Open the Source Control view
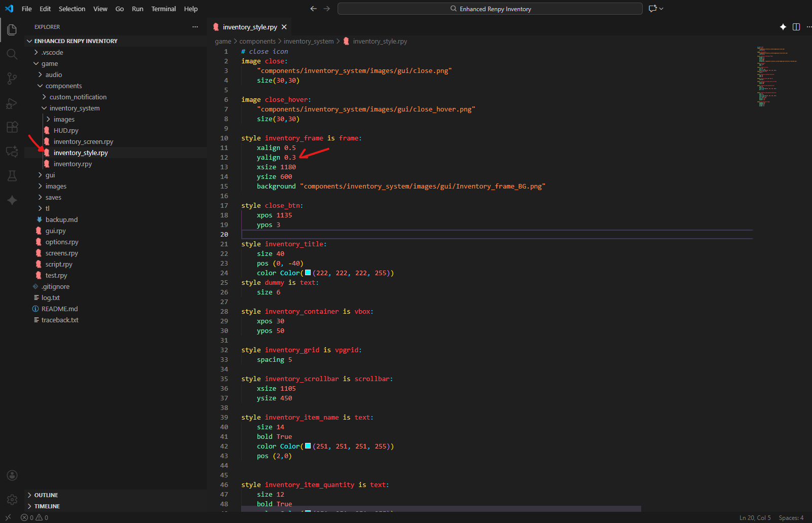This screenshot has height=523, width=812. tap(12, 78)
